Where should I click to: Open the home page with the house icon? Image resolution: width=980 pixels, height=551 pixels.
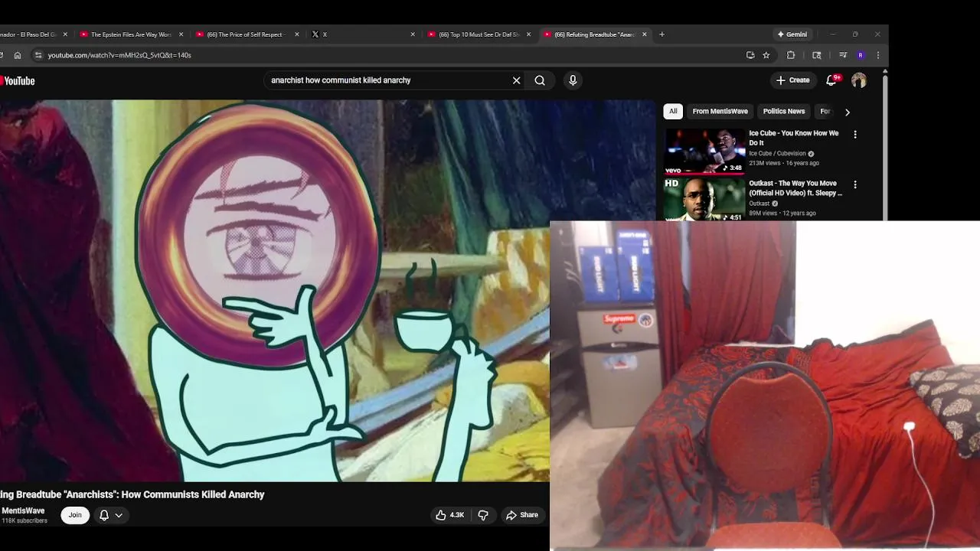(x=18, y=55)
